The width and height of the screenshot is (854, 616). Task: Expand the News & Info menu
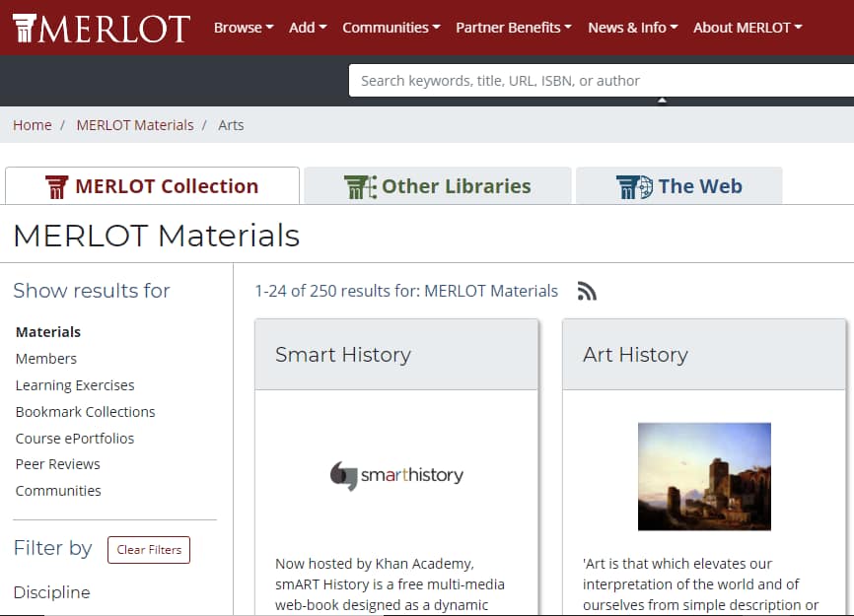(633, 28)
